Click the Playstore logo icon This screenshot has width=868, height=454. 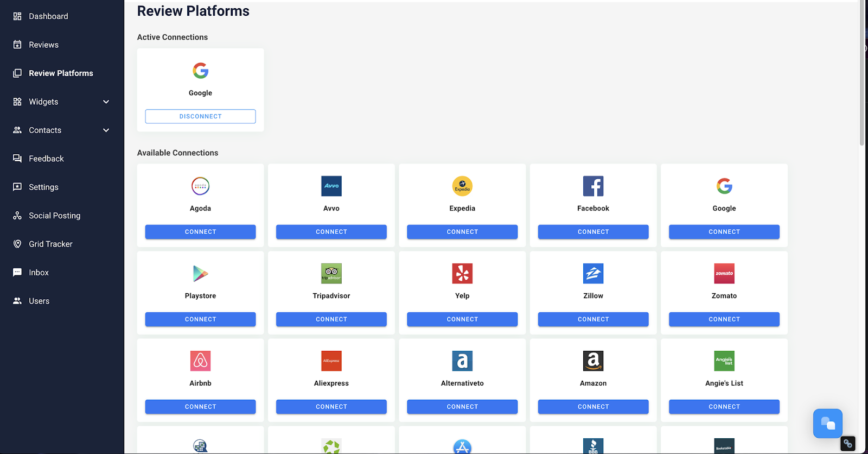[x=200, y=274]
